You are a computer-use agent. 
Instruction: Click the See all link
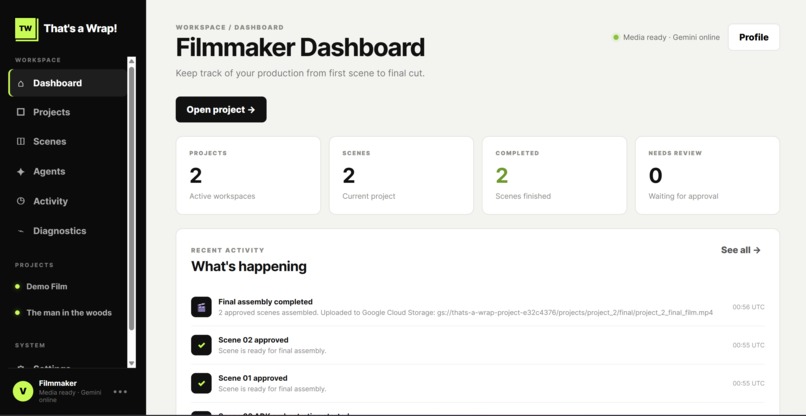click(x=741, y=250)
